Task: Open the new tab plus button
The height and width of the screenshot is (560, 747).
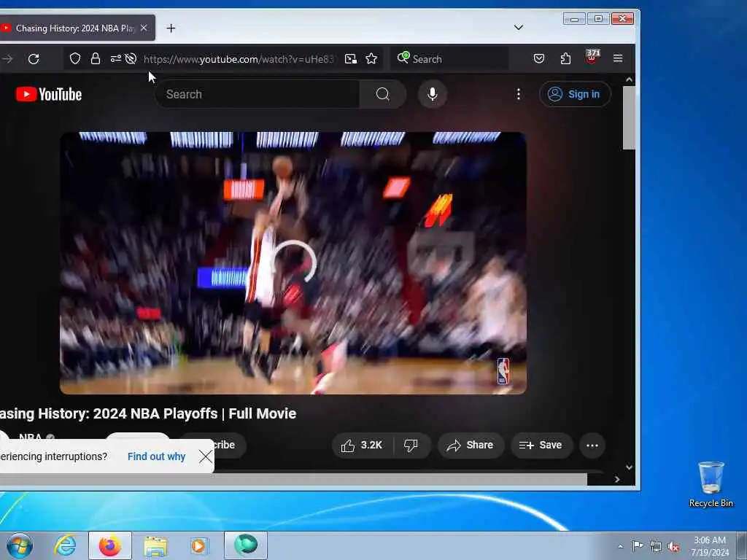Action: coord(171,28)
